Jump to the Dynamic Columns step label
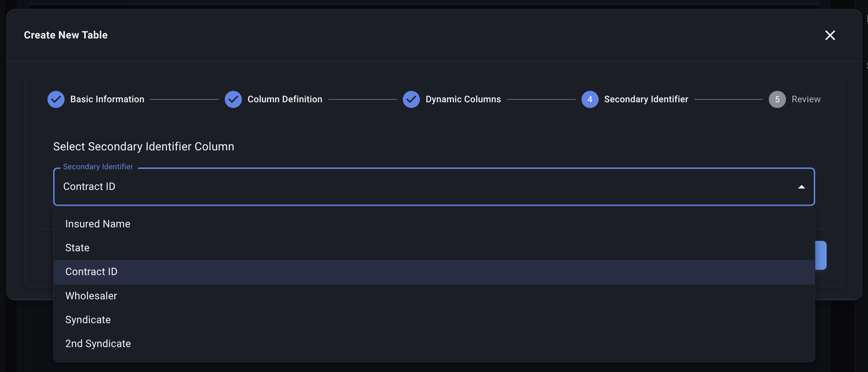The height and width of the screenshot is (372, 868). [463, 99]
